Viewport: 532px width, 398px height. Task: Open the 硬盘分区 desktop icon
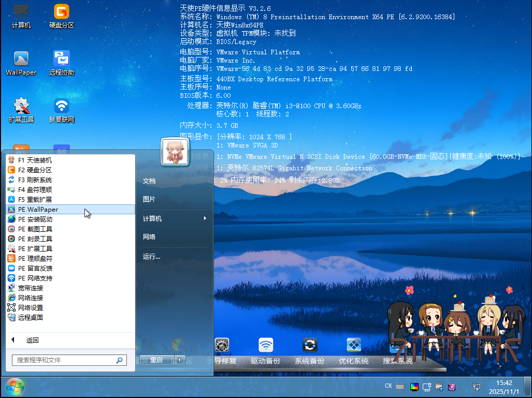click(x=62, y=16)
